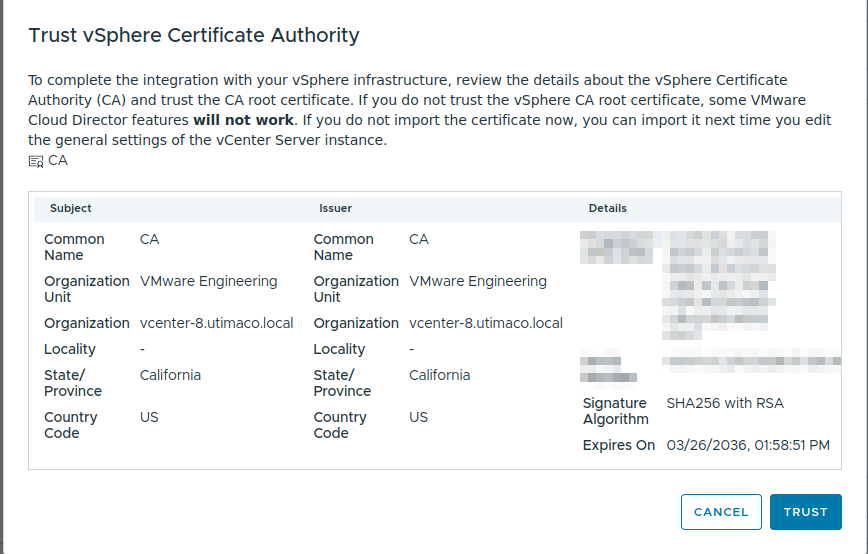Click the Signature Algorithm label
Viewport: 868px width, 554px height.
pyautogui.click(x=615, y=411)
